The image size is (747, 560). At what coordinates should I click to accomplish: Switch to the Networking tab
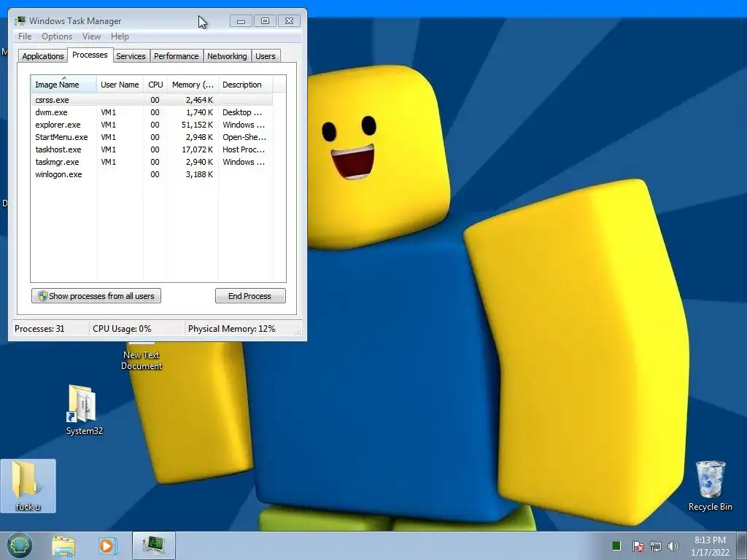(x=227, y=56)
